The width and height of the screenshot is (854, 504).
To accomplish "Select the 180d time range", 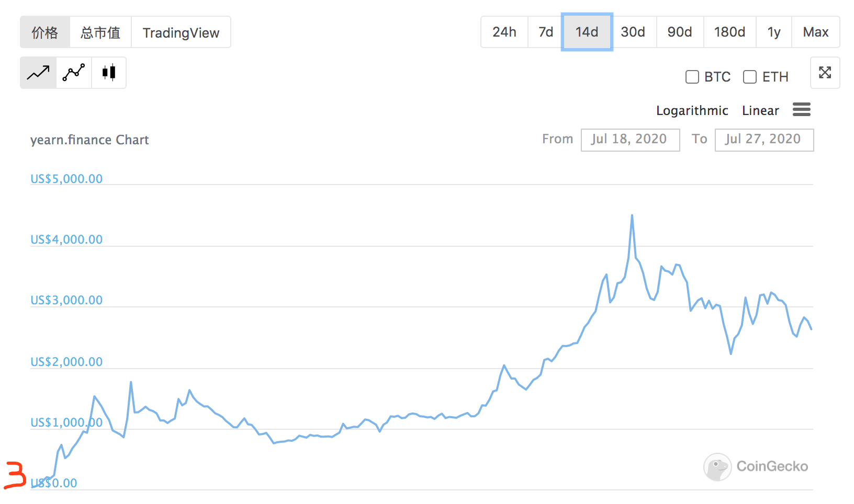I will click(x=729, y=32).
